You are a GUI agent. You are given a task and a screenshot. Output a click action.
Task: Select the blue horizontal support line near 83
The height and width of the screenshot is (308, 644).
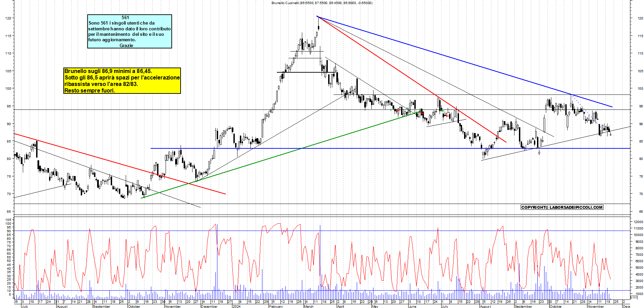click(x=390, y=148)
